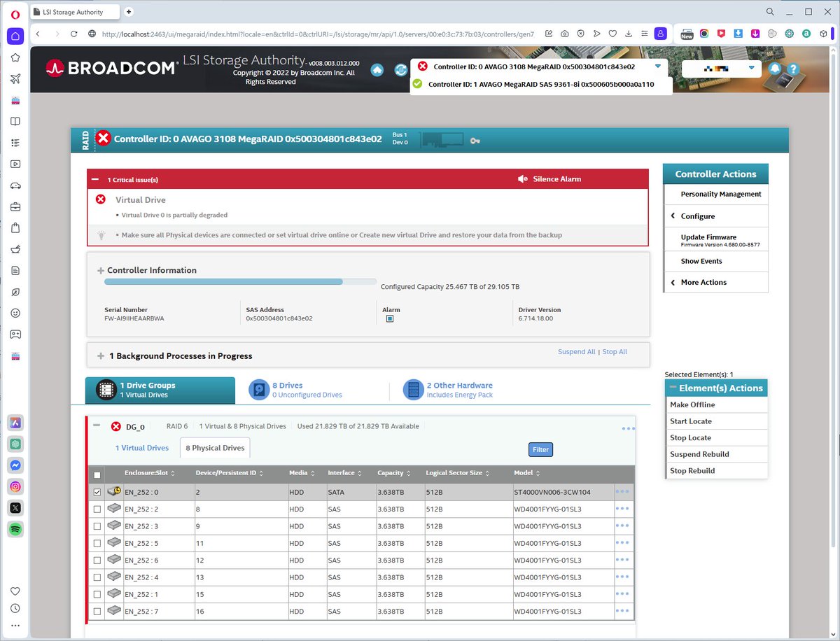Expand 1 Background Processes in Progress

(x=101, y=356)
